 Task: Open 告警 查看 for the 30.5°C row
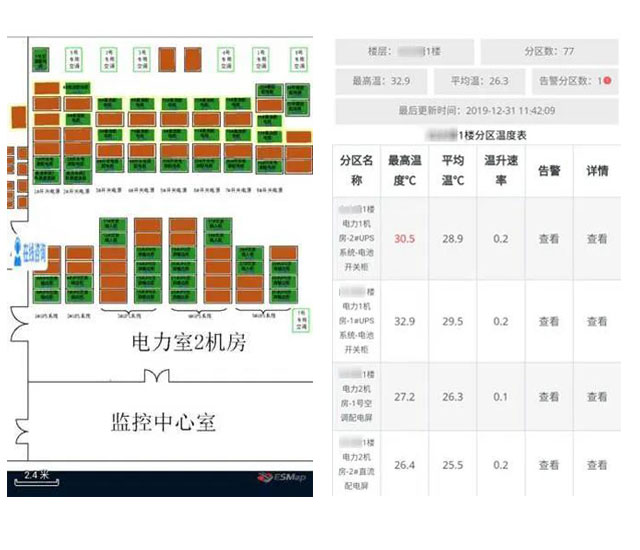coord(549,239)
